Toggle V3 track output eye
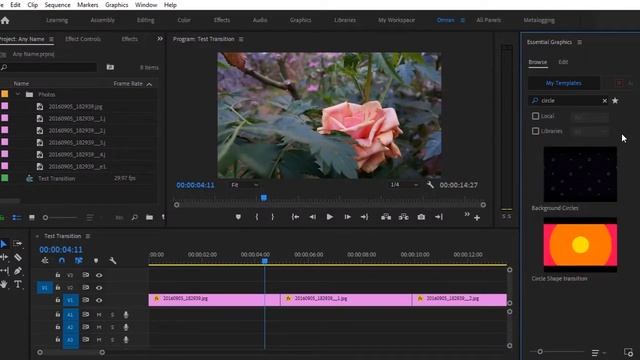This screenshot has height=360, width=640. [99, 275]
